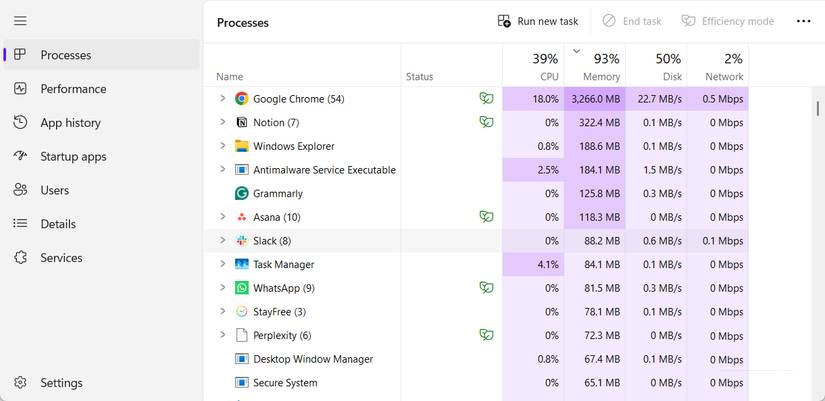Image resolution: width=825 pixels, height=401 pixels.
Task: Expand the Windows Explorer process
Action: tap(223, 145)
